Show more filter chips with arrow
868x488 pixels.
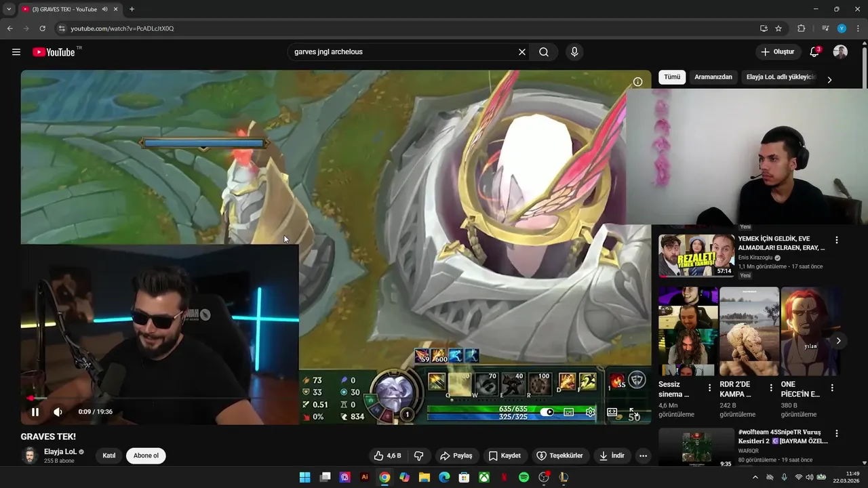point(829,79)
